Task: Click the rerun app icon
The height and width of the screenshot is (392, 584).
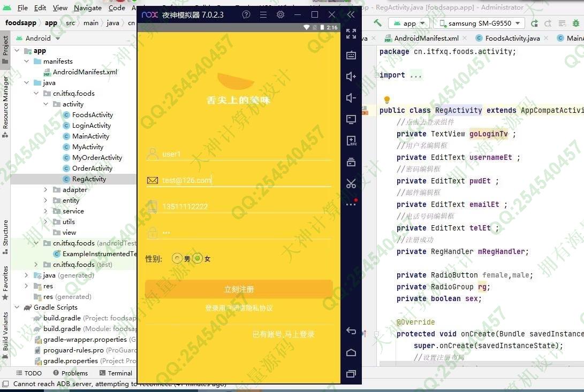Action: (534, 23)
